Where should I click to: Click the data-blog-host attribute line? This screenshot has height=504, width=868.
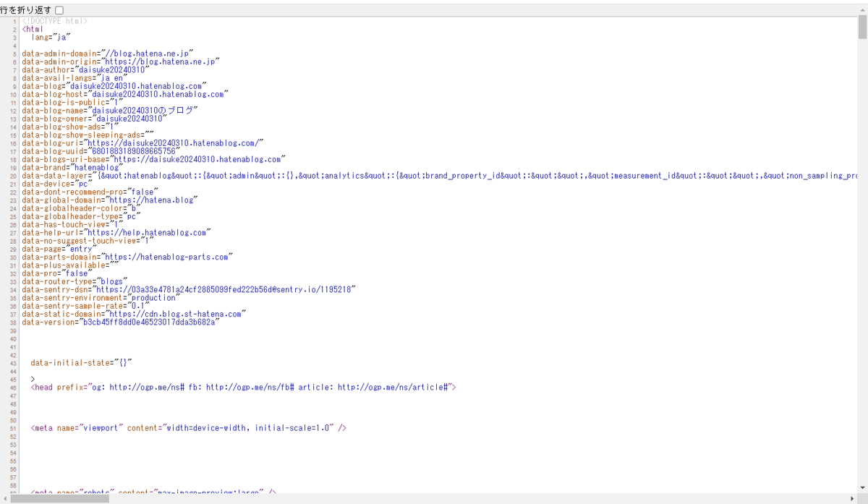pos(125,94)
